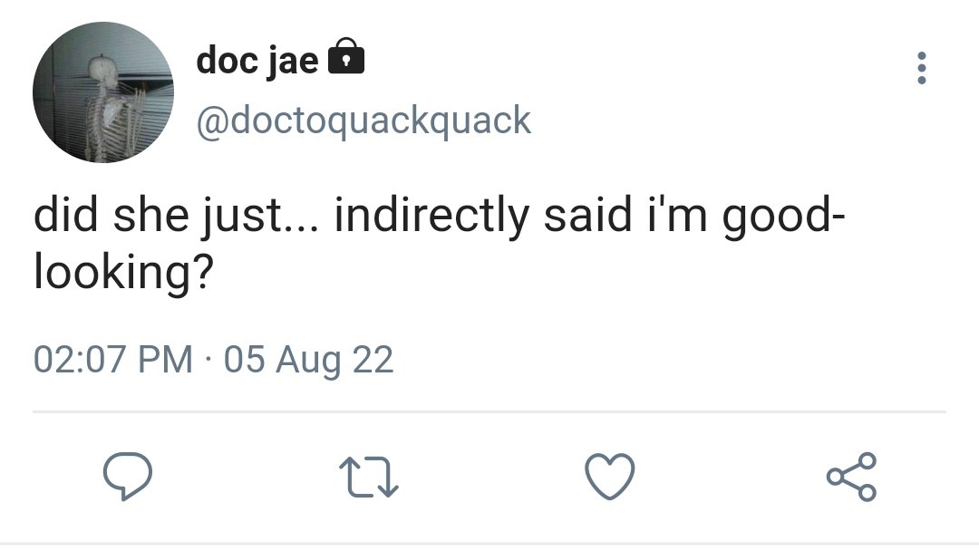Screen dimensions: 979x560
Task: Click the padlock protected-account icon
Action: tap(346, 56)
